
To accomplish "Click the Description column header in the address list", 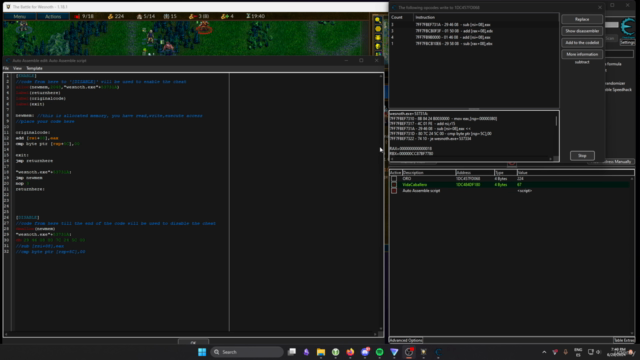I will pyautogui.click(x=429, y=173).
